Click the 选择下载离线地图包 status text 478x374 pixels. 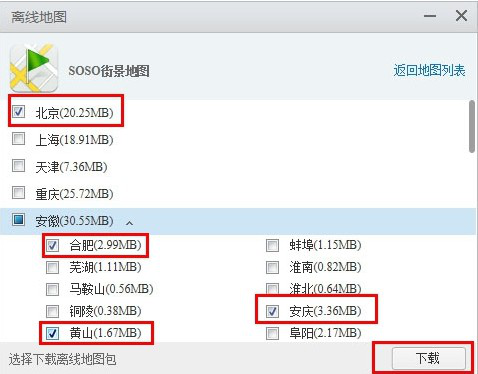click(x=62, y=359)
